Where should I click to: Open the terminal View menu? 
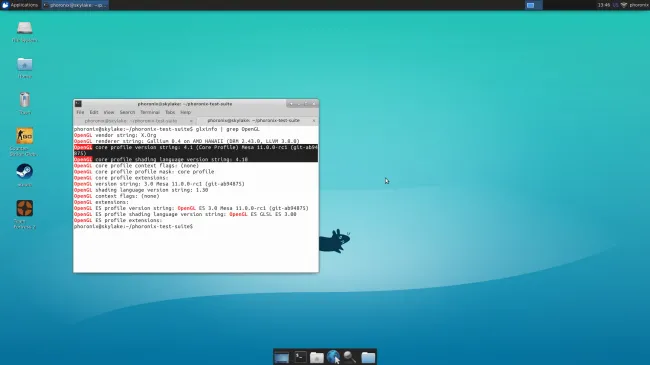[109, 112]
